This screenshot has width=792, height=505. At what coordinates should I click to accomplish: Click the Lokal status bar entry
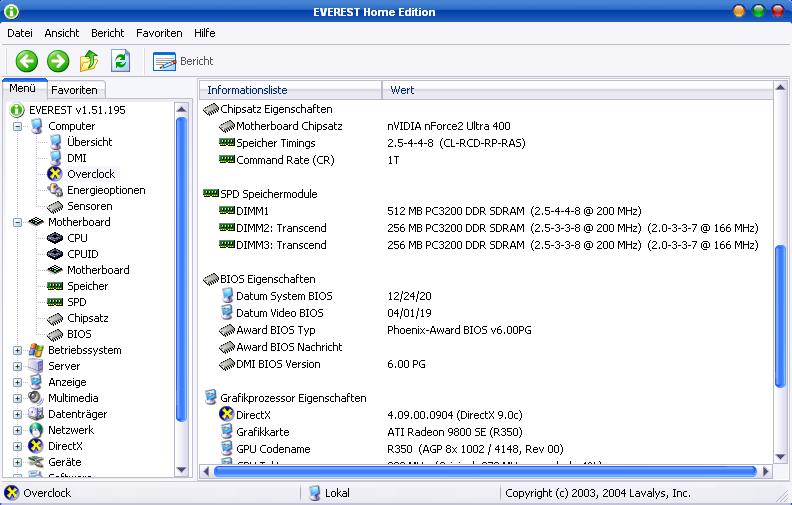(x=329, y=493)
